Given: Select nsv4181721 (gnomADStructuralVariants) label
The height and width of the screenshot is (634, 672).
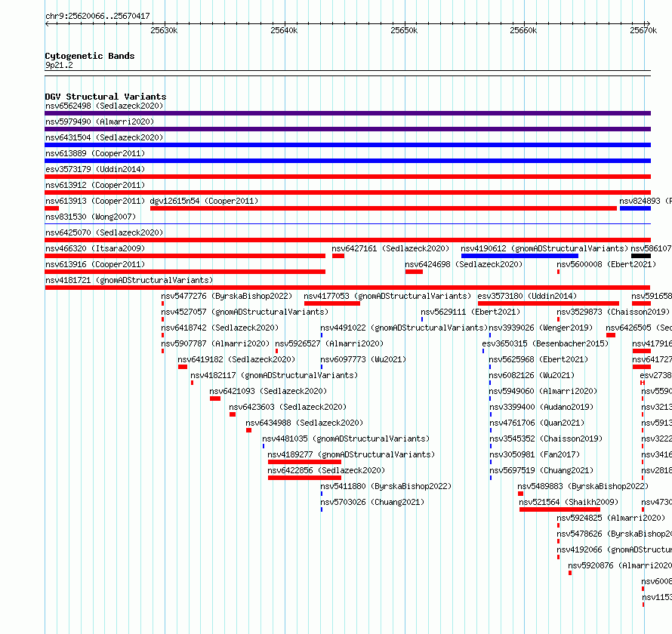Looking at the screenshot, I should point(129,280).
